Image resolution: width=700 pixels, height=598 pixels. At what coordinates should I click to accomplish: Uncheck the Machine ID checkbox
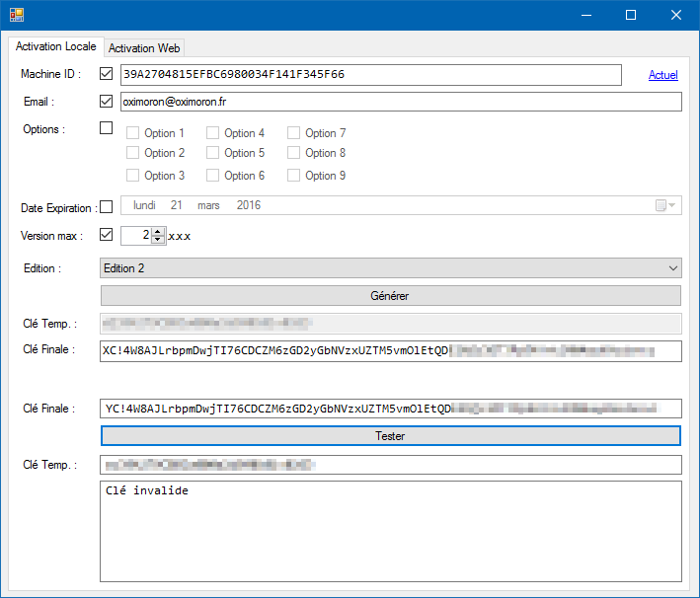tap(107, 74)
